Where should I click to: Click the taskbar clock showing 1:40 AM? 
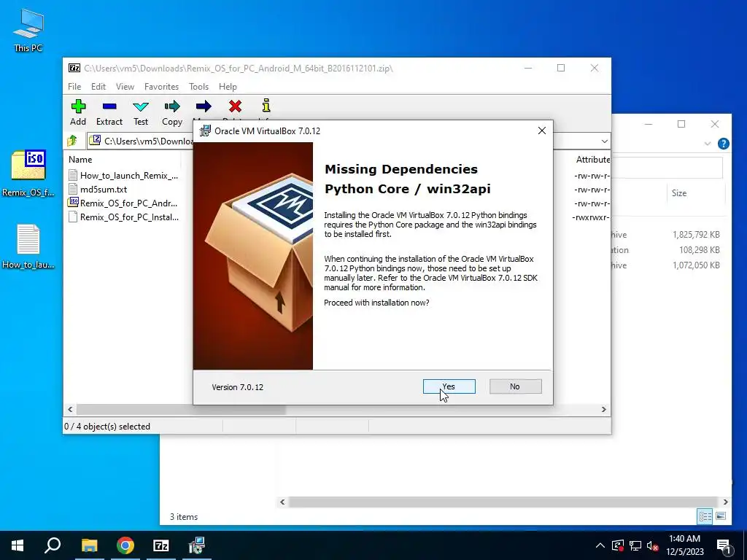(x=684, y=545)
